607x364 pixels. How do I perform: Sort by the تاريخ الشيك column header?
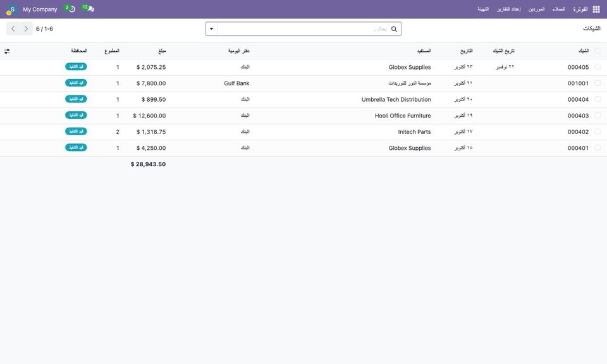(x=503, y=51)
